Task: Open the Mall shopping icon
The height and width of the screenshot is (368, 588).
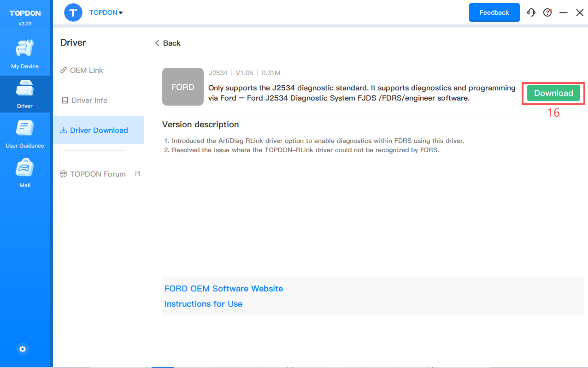Action: click(x=25, y=173)
